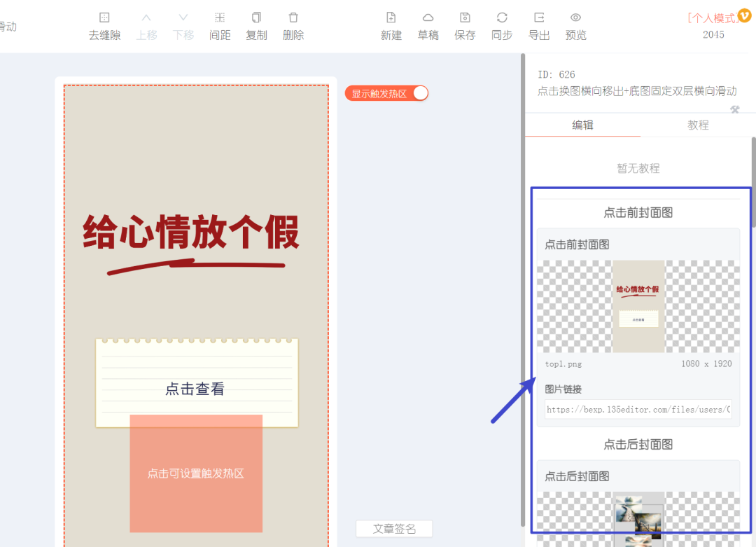
Task: Click the 点击查看 notepad in canvas
Action: 197,382
